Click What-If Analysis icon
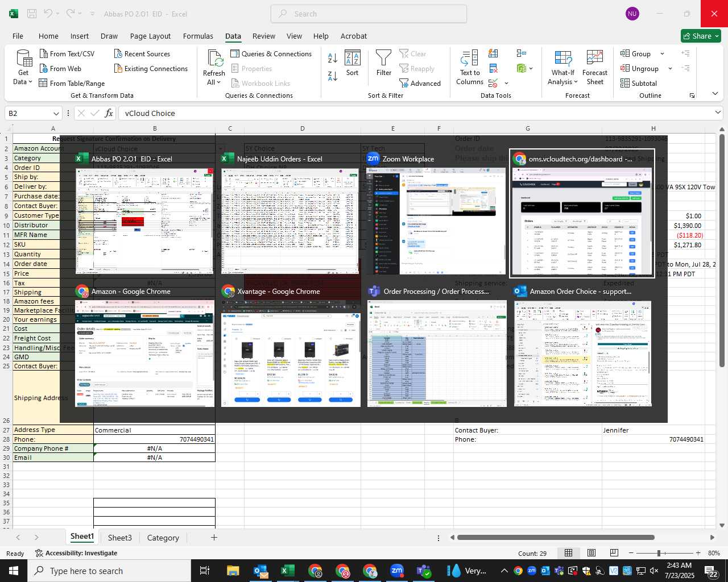728x582 pixels. (x=563, y=58)
